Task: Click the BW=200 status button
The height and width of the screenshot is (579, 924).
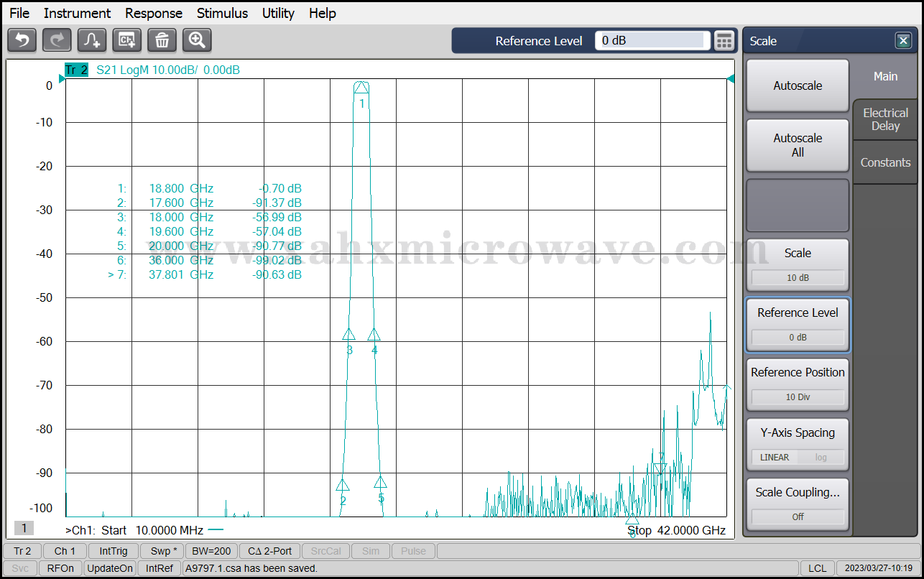Action: coord(211,551)
